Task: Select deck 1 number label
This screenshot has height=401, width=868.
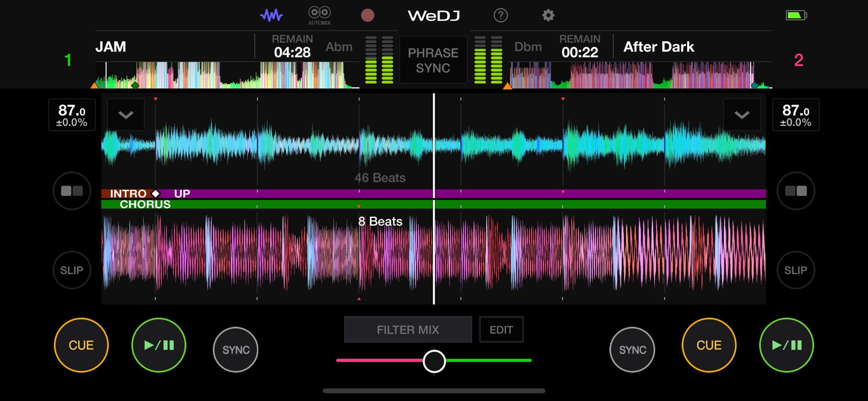Action: click(68, 60)
